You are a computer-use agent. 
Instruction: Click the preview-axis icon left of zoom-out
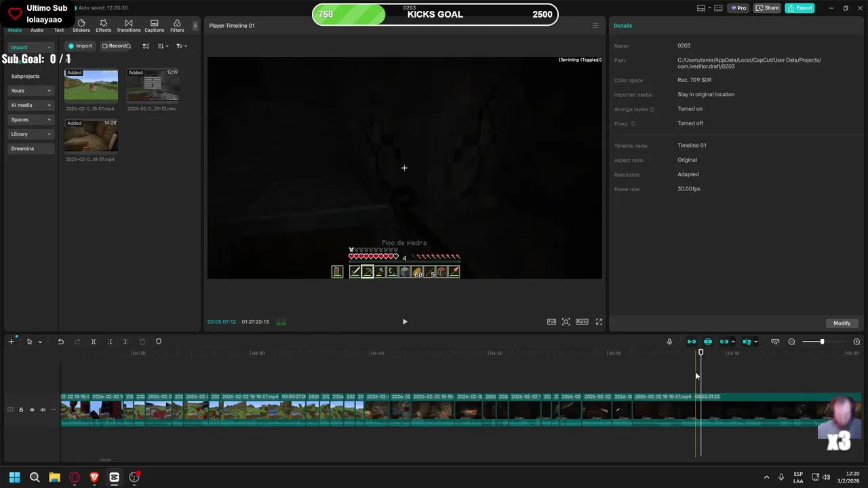[x=775, y=342]
